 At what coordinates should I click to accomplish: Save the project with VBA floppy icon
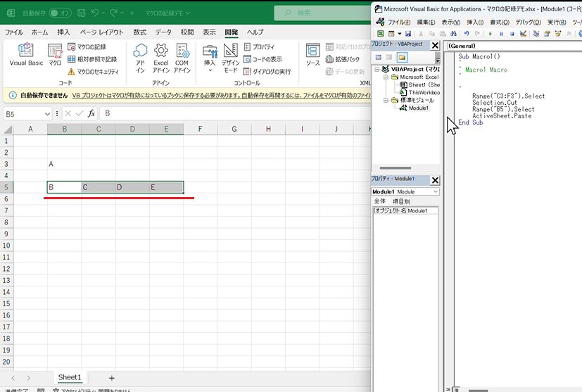(x=408, y=33)
